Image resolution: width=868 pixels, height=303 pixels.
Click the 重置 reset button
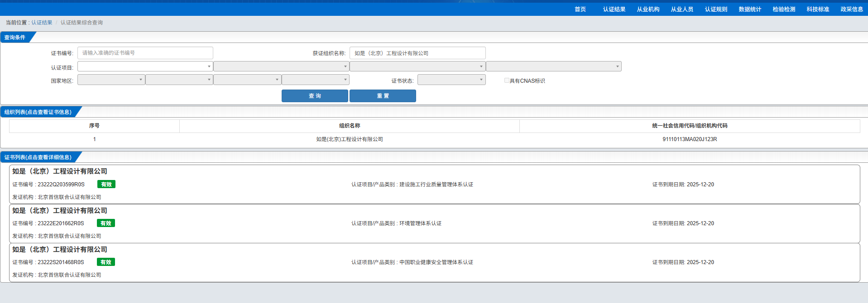(383, 96)
